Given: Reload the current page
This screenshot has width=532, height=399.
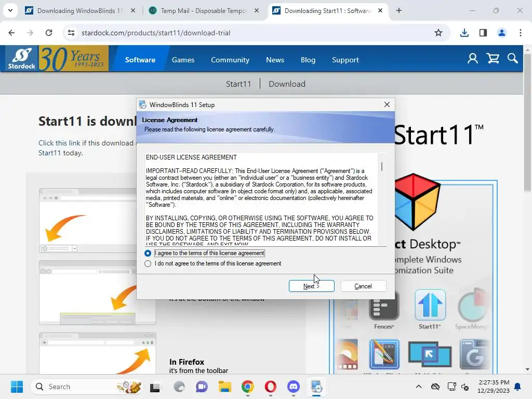Looking at the screenshot, I should point(49,33).
